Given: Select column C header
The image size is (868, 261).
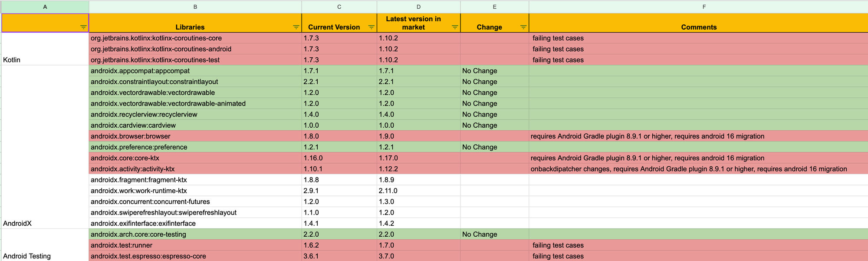Looking at the screenshot, I should (339, 7).
